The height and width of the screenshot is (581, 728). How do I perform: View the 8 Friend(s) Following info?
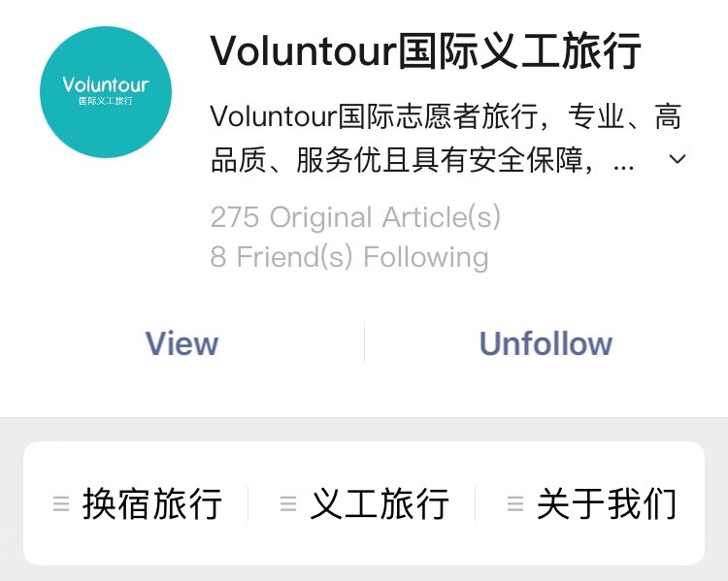click(x=349, y=257)
